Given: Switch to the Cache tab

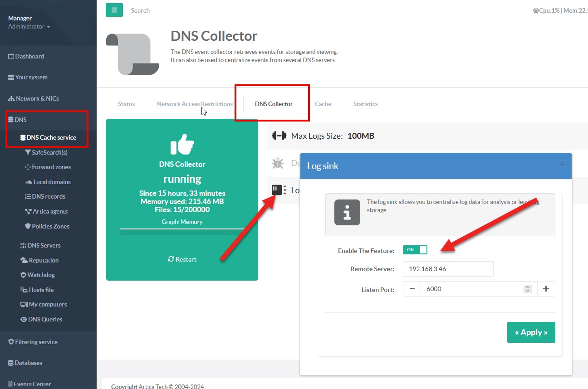Looking at the screenshot, I should 323,104.
